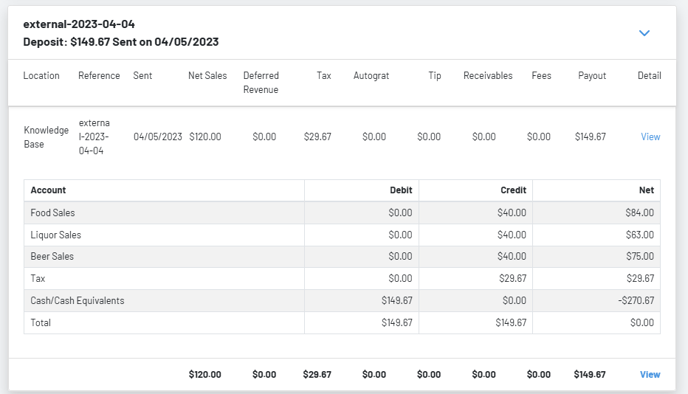Collapse the external-2023-04-04 deposit chevron
This screenshot has height=394, width=688.
pos(644,33)
